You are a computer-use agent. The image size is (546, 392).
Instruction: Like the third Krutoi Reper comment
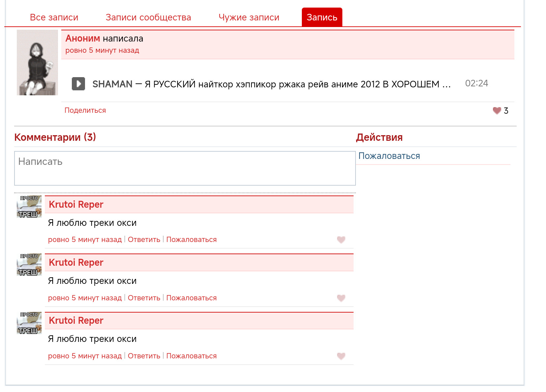tap(341, 356)
